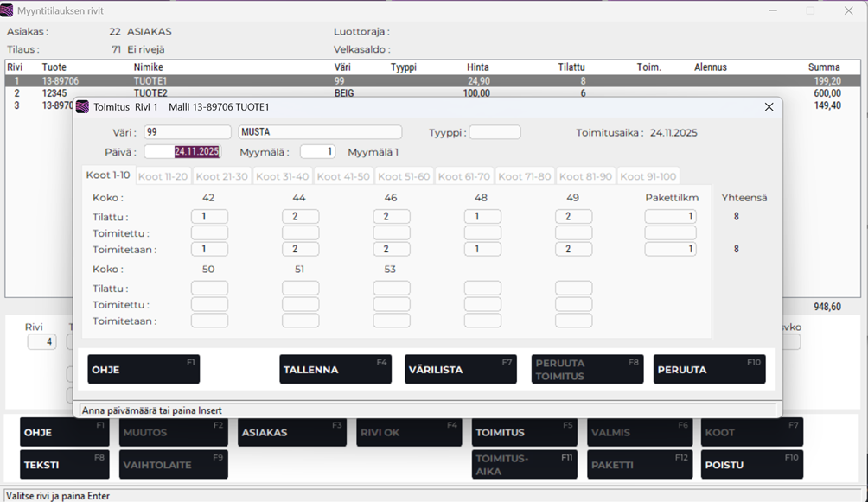Screen dimensions: 868x502
Task: Click the Pakettilkm Toimitetaan field
Action: click(x=670, y=249)
